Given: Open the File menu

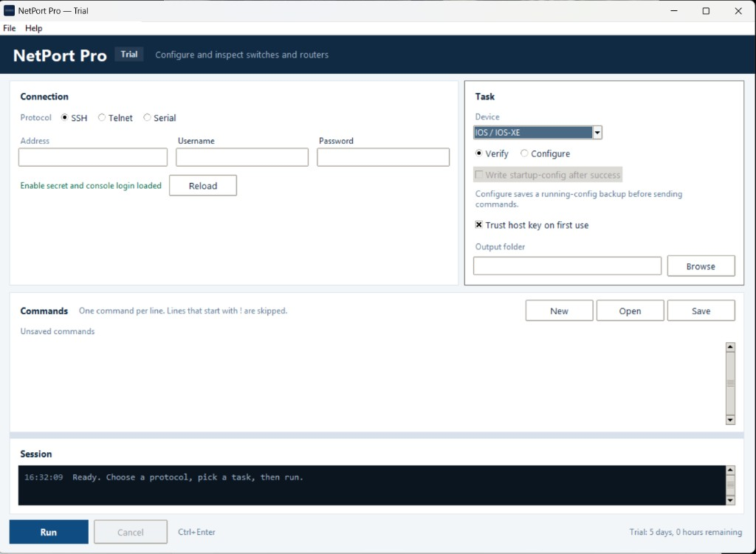Looking at the screenshot, I should [x=9, y=28].
